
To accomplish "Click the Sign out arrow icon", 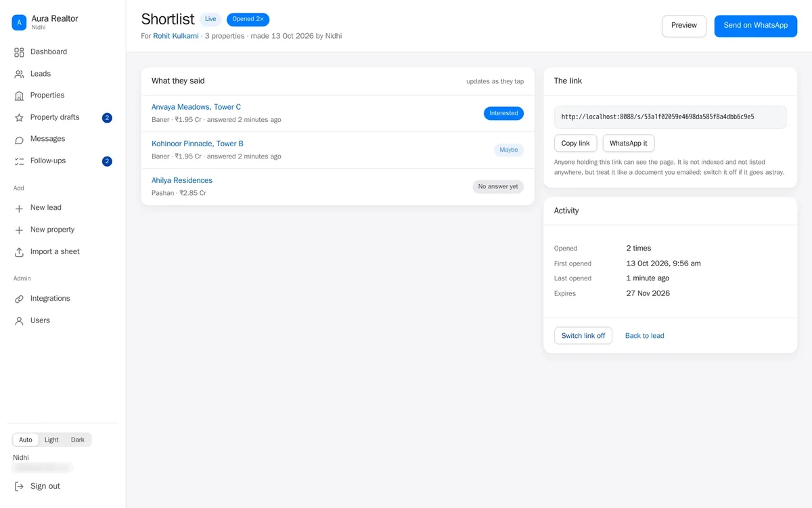I will pos(19,486).
